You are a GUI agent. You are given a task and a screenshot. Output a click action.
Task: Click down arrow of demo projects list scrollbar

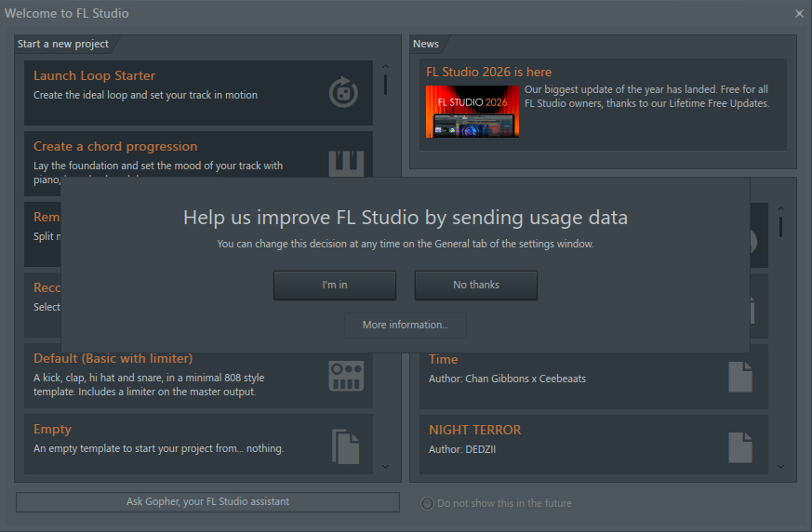781,466
